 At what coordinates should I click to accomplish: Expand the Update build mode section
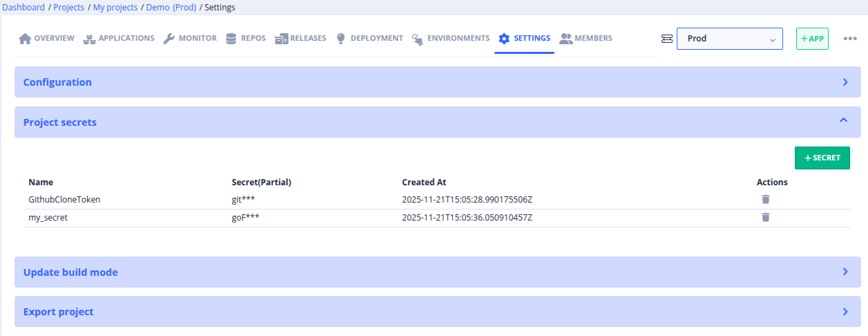437,272
